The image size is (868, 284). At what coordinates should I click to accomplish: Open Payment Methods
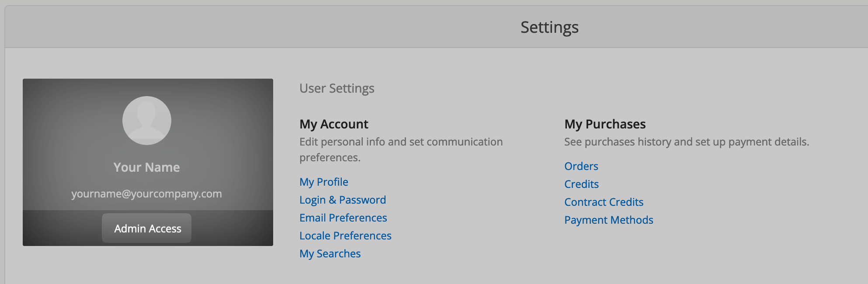click(x=608, y=220)
